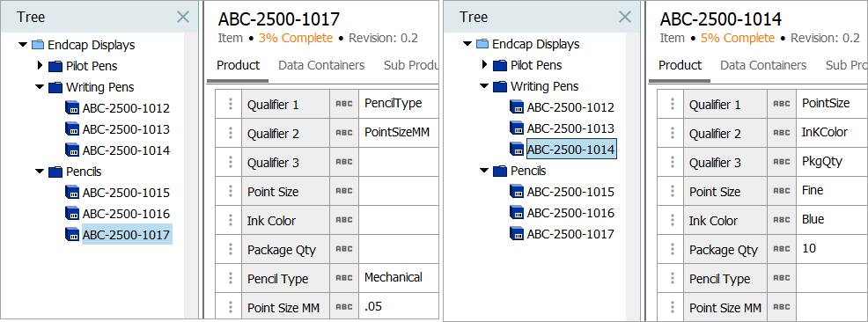Expand Pilot Pens in tree with 1014 highlighted

482,65
